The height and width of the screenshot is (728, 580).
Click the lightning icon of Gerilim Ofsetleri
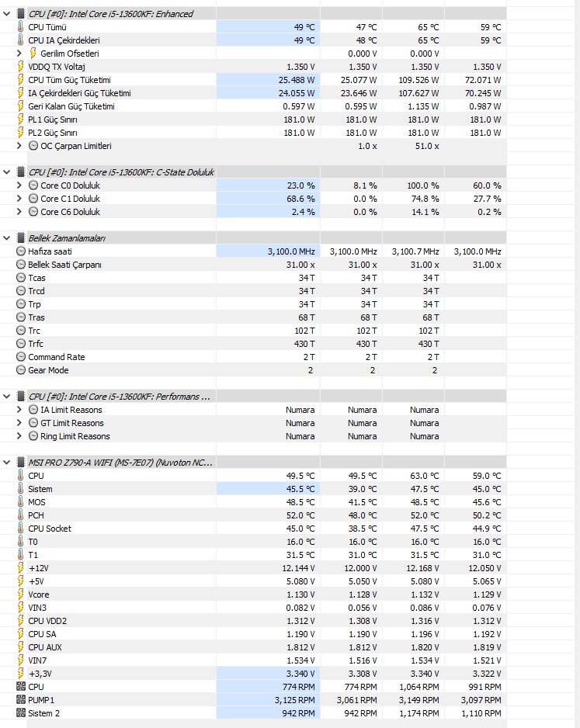click(33, 54)
